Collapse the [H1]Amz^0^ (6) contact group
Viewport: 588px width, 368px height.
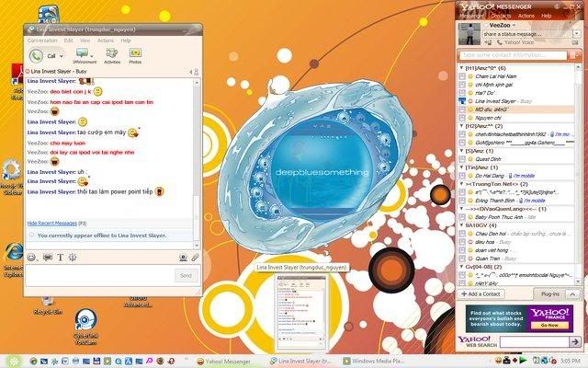coord(461,68)
